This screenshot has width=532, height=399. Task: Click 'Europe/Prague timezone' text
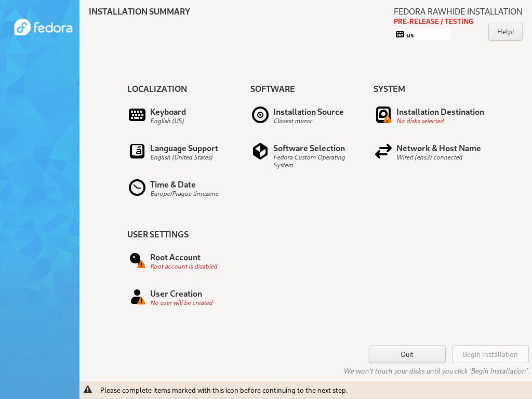click(184, 194)
